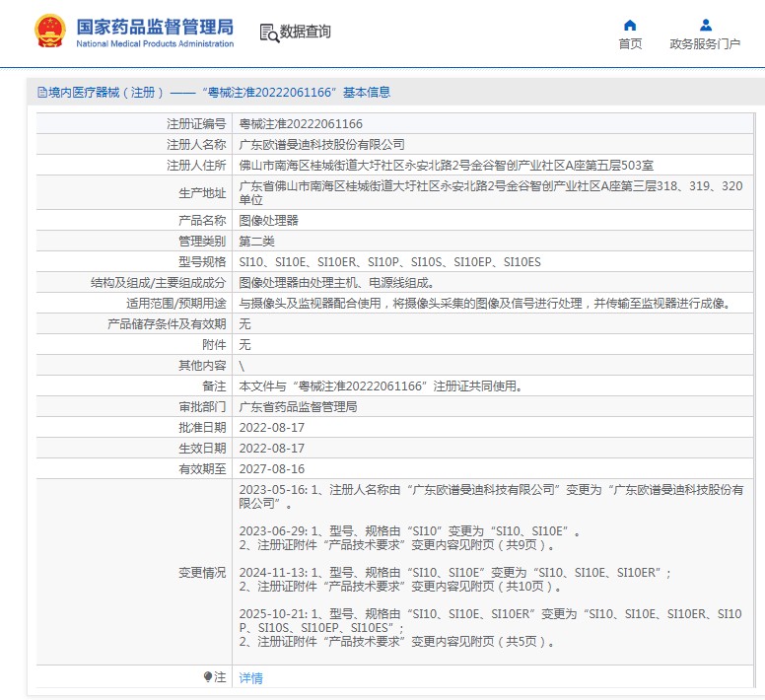Click the 备注 remark value text

coord(382,386)
